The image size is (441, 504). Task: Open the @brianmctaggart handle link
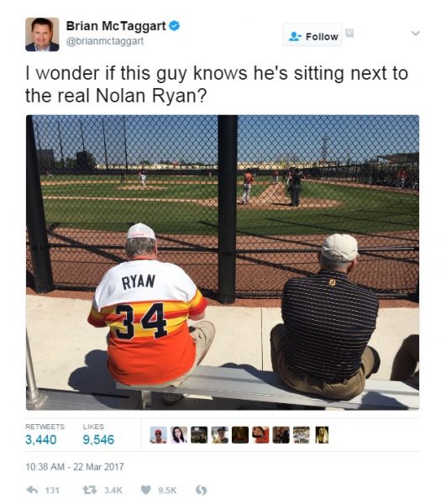point(105,41)
